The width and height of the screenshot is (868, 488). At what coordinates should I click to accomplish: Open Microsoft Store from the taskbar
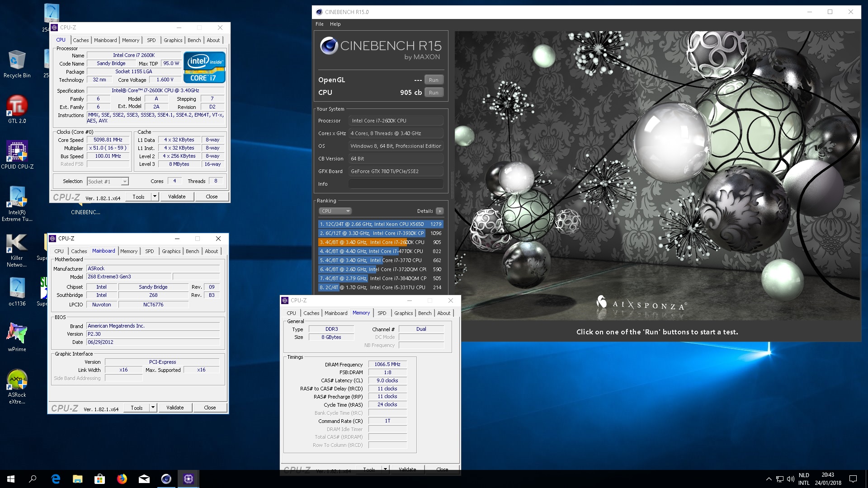99,479
